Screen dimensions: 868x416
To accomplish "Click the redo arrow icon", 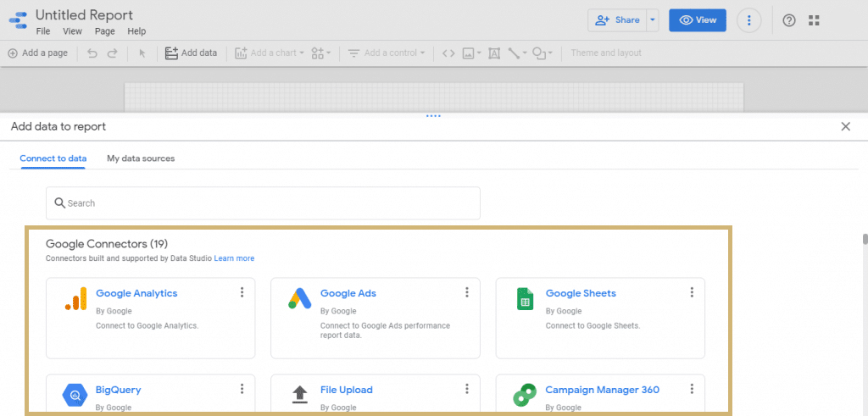I will (113, 53).
